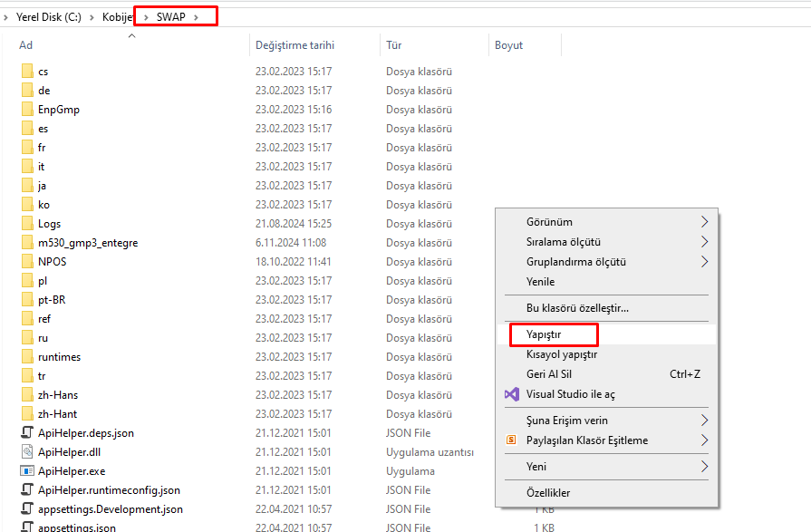Click the ApiHelper.exe Uygulama type cell
Viewport: 811px width, 532px height.
410,471
